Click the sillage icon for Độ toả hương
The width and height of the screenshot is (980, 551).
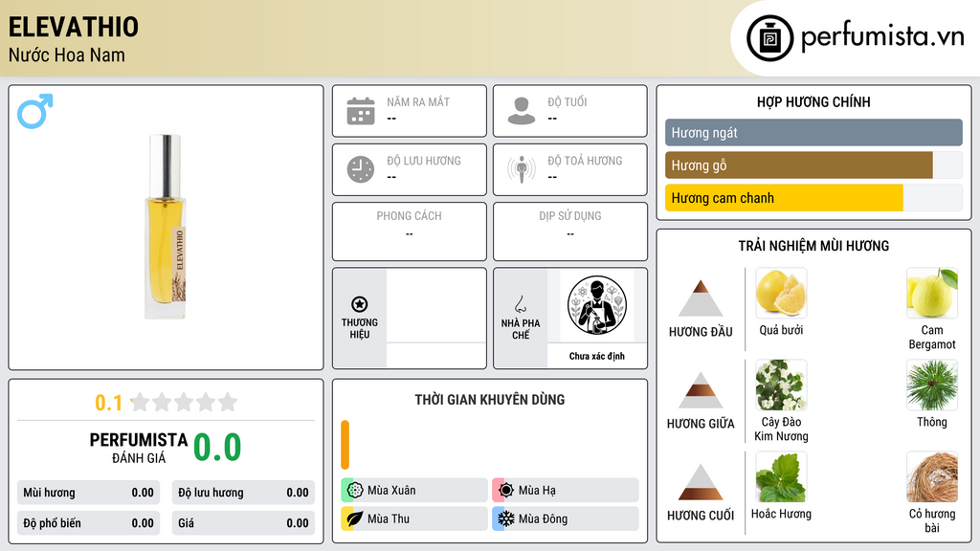522,169
